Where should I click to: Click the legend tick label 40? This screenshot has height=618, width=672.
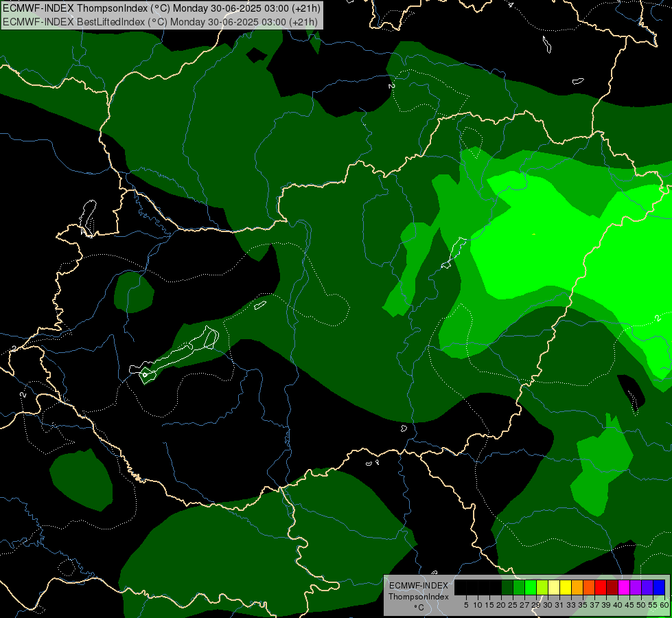[x=618, y=605]
